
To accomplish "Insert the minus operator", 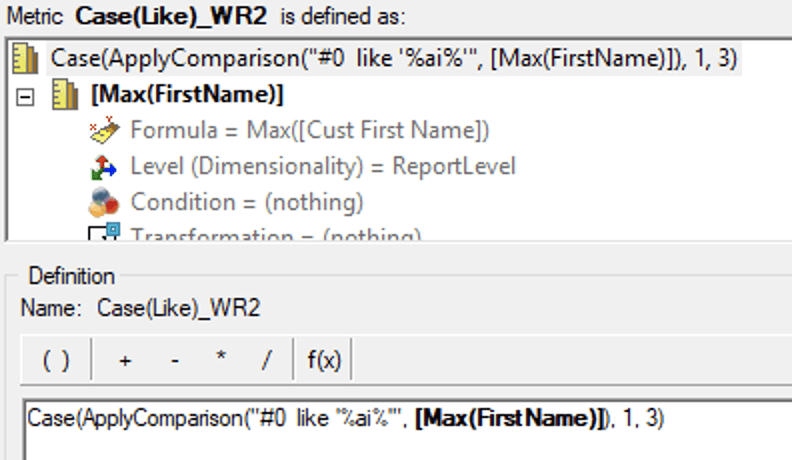I will coord(175,360).
